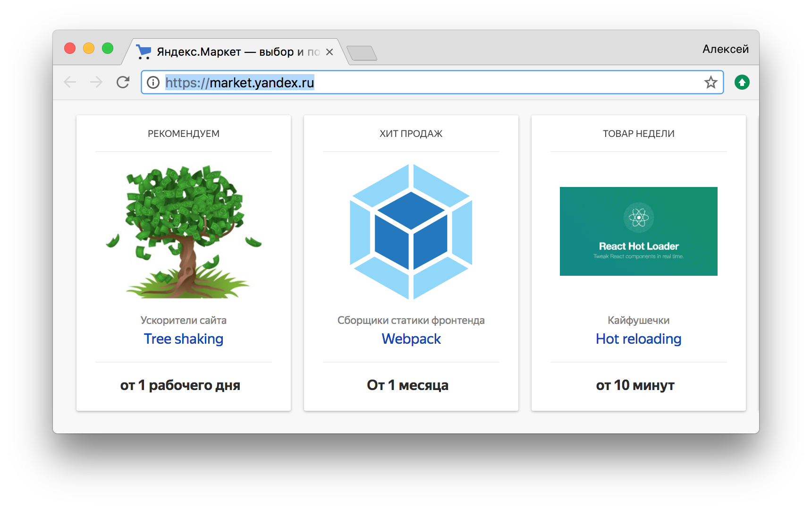Open a new tab button
The image size is (812, 509).
(362, 53)
